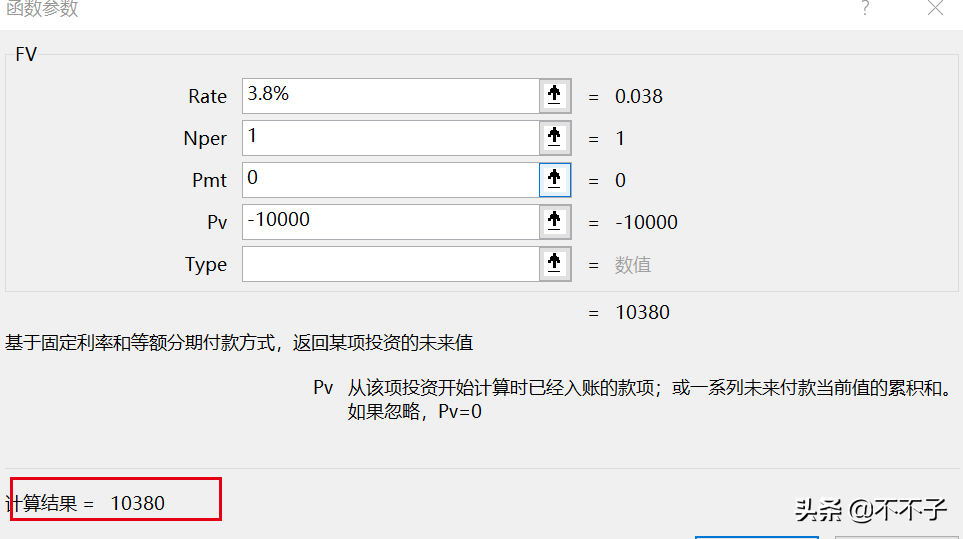Select the Pv label beside the input
Viewport: 963px width, 539px height.
pyautogui.click(x=217, y=222)
